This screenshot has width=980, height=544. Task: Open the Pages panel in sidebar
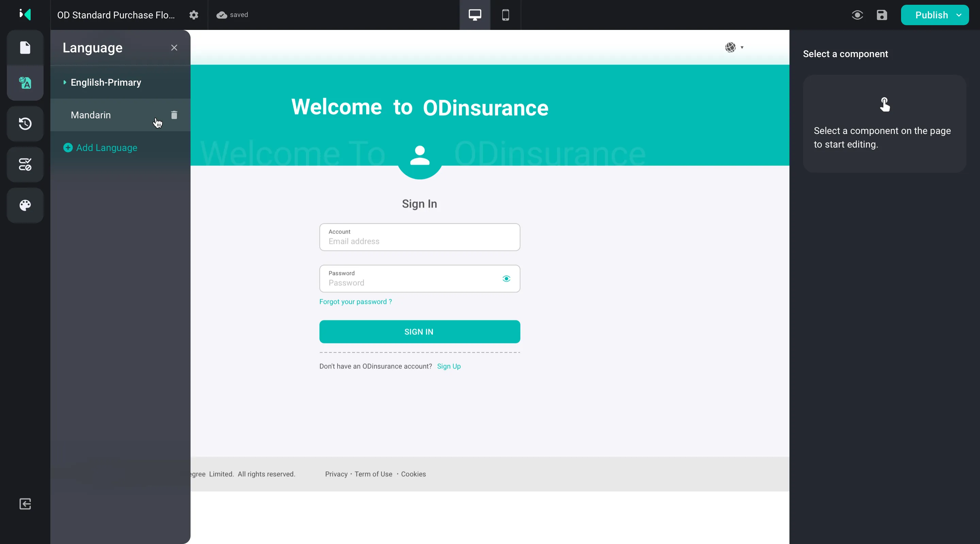click(25, 48)
